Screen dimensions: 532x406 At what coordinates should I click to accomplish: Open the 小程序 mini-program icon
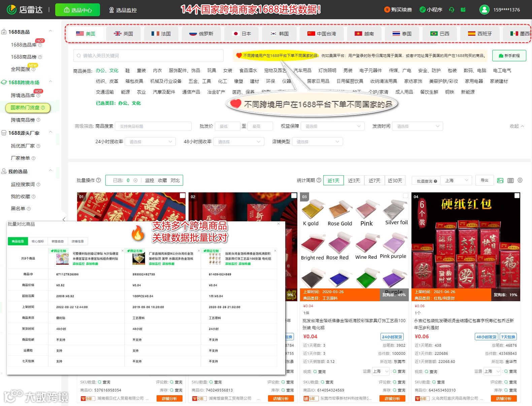click(423, 9)
